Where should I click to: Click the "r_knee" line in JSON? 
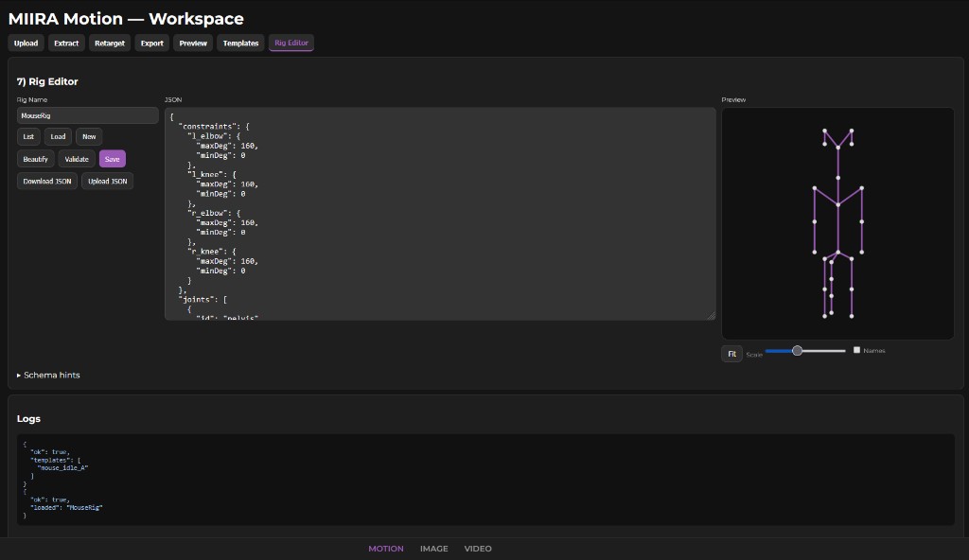tap(211, 252)
